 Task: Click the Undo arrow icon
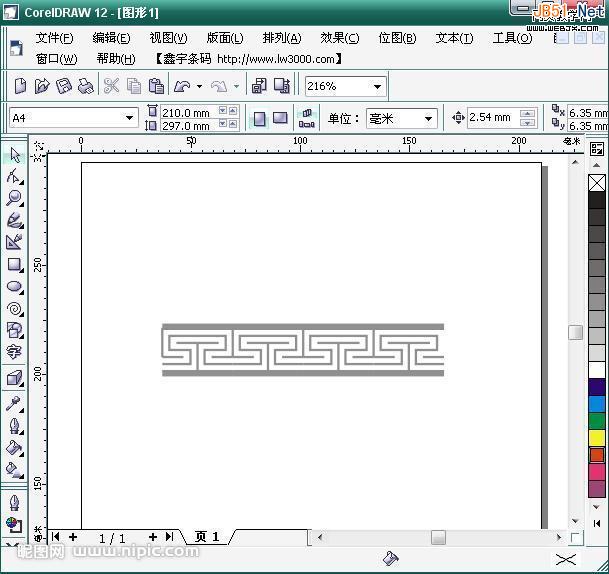point(182,86)
